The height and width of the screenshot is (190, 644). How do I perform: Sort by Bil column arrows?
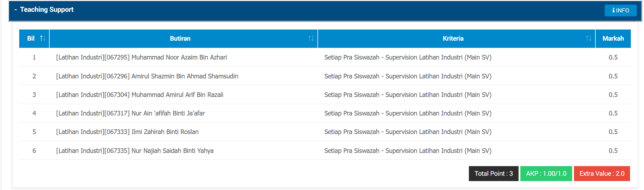pyautogui.click(x=43, y=38)
